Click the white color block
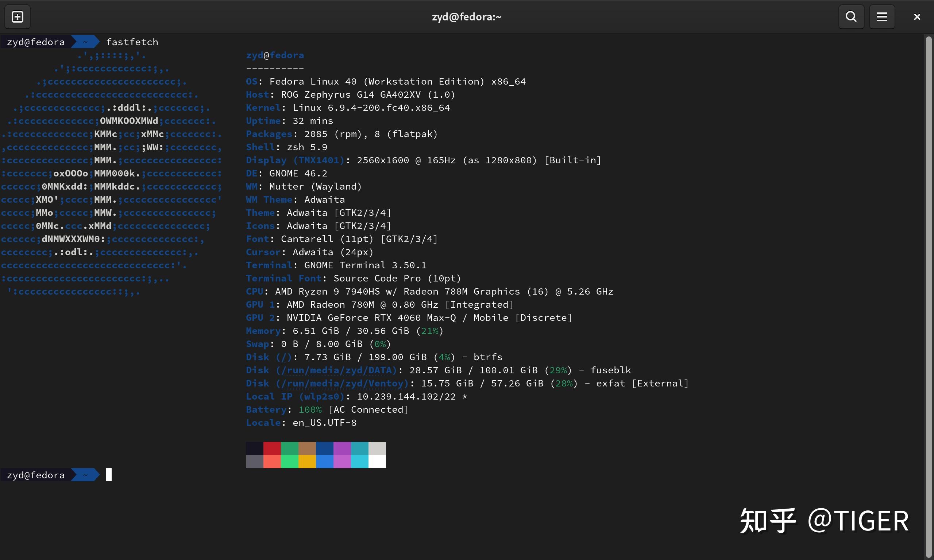Image resolution: width=934 pixels, height=560 pixels. pos(377,462)
